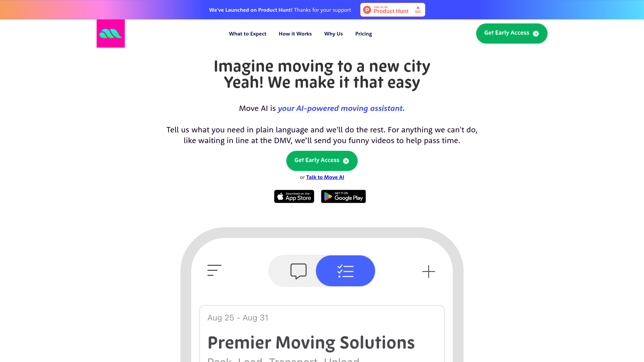Viewport: 644px width, 362px height.
Task: Select the Why Us tab
Action: [x=333, y=34]
